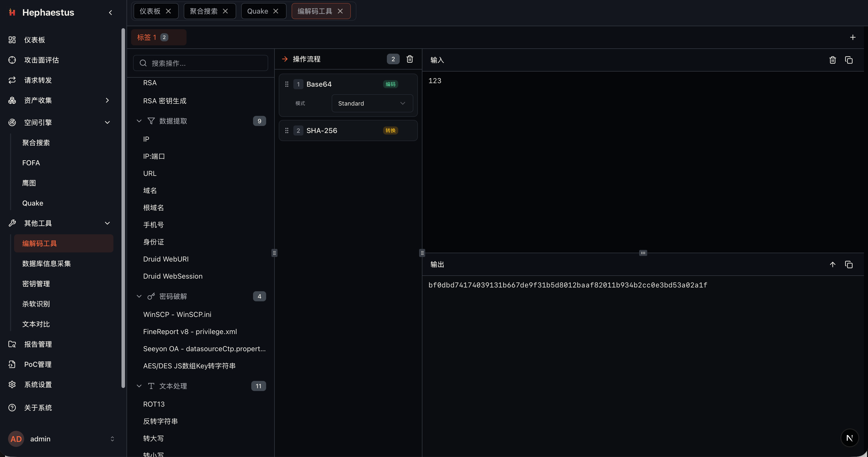
Task: Grab the SHA-256 step drag handle
Action: tap(287, 131)
